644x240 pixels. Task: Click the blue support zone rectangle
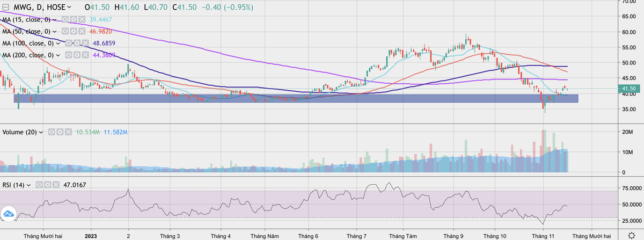tap(161, 99)
